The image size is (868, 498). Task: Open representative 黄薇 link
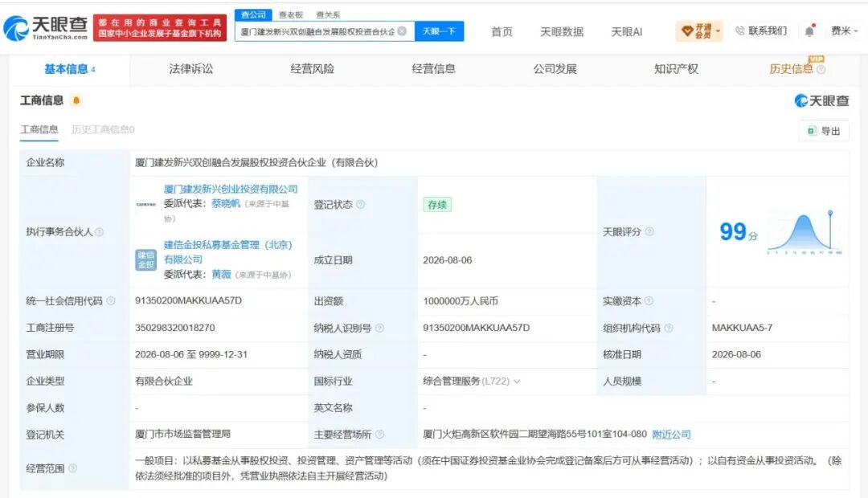(x=222, y=275)
